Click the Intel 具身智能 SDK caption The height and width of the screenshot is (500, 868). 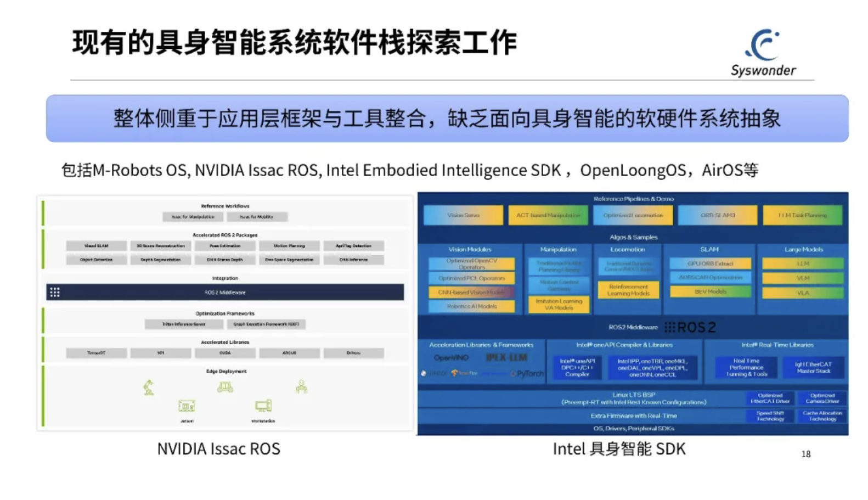coord(619,449)
